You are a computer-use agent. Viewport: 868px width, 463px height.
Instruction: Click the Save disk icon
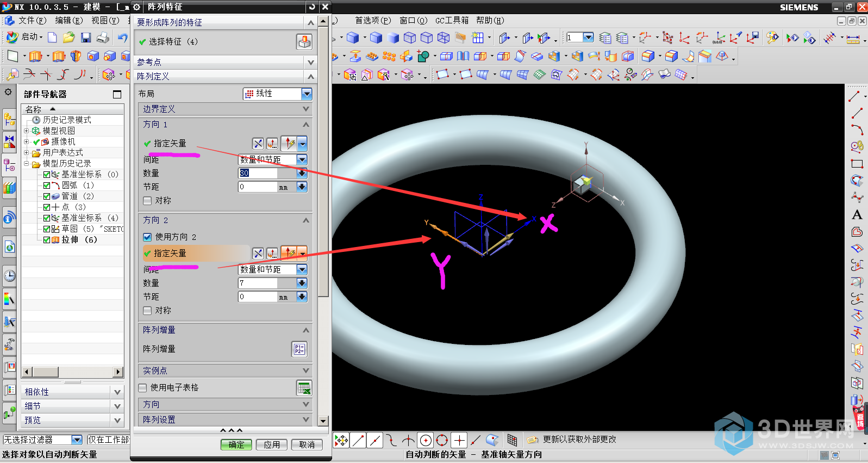[86, 37]
